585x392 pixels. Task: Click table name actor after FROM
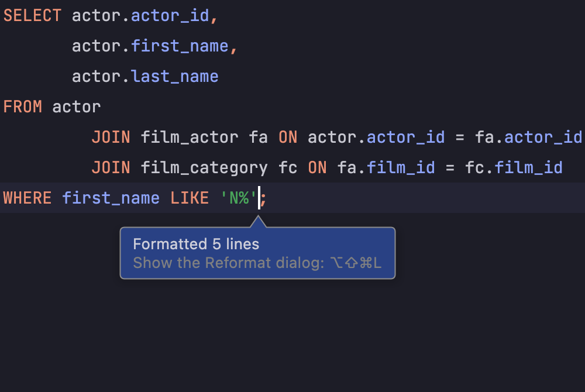[x=77, y=107]
